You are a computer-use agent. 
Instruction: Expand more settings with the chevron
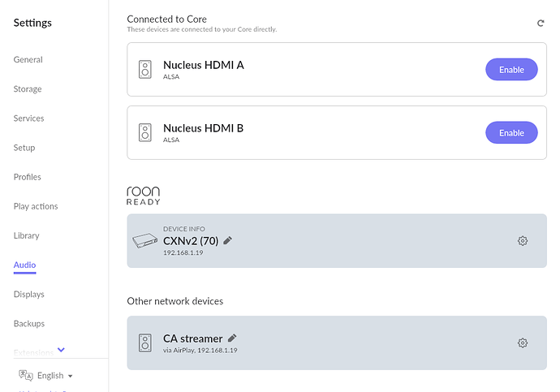(x=61, y=350)
